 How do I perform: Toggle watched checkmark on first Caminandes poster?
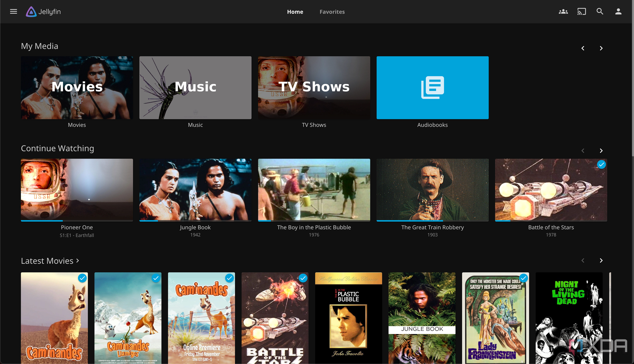[82, 278]
